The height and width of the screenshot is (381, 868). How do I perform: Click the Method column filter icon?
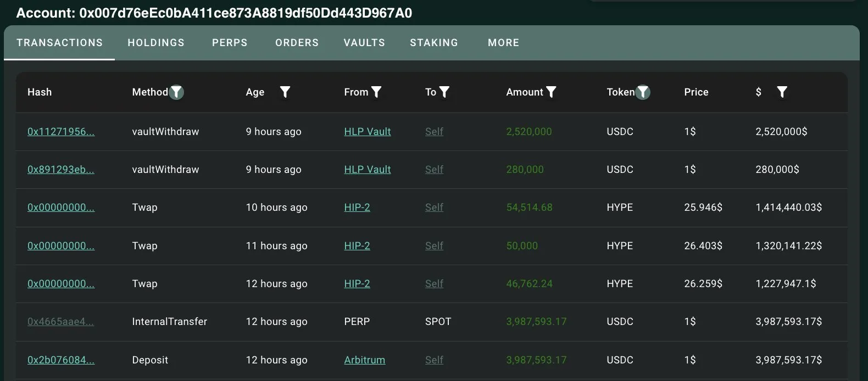pyautogui.click(x=176, y=92)
